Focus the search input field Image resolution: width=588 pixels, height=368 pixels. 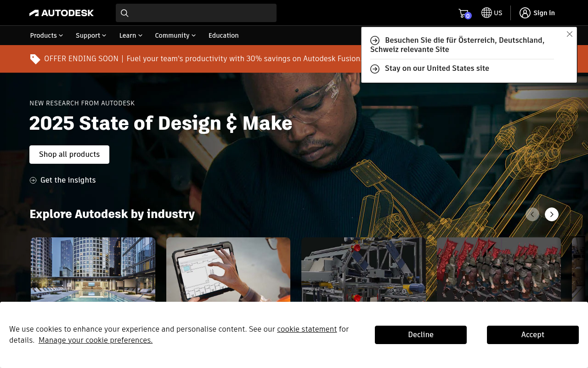196,13
